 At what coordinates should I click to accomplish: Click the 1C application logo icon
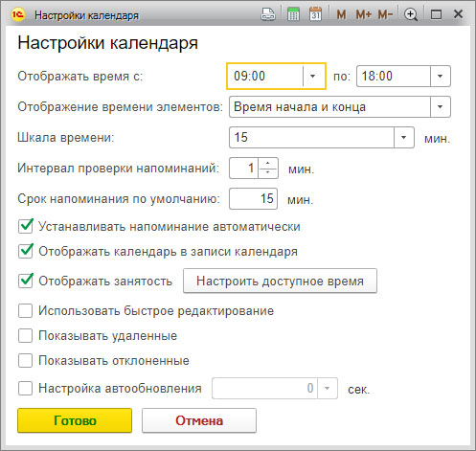coord(17,14)
